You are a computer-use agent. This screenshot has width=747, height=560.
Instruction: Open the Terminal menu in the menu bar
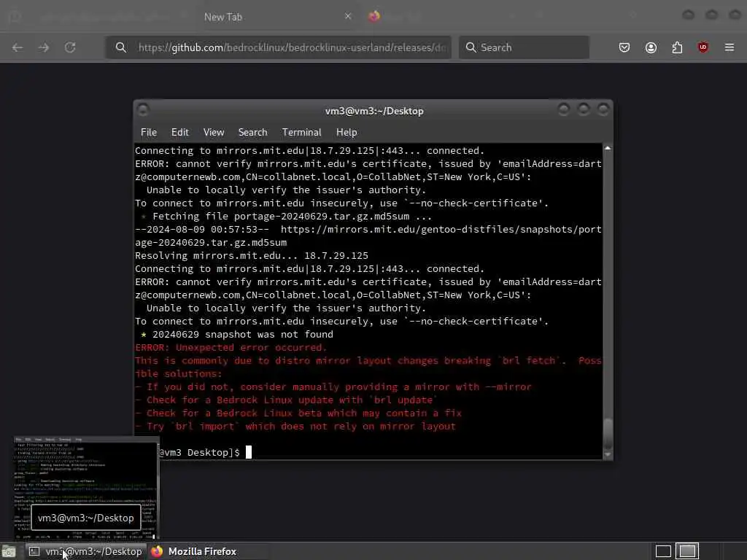click(301, 133)
